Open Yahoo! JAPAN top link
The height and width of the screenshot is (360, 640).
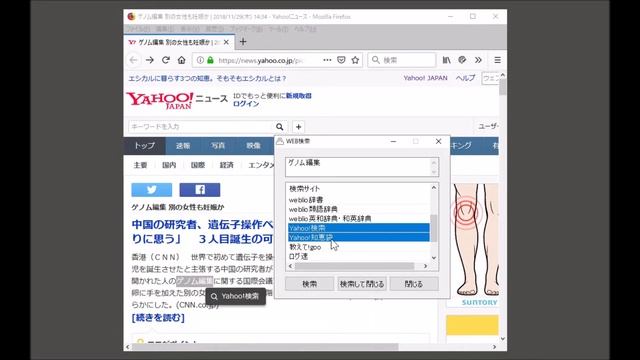coord(425,78)
